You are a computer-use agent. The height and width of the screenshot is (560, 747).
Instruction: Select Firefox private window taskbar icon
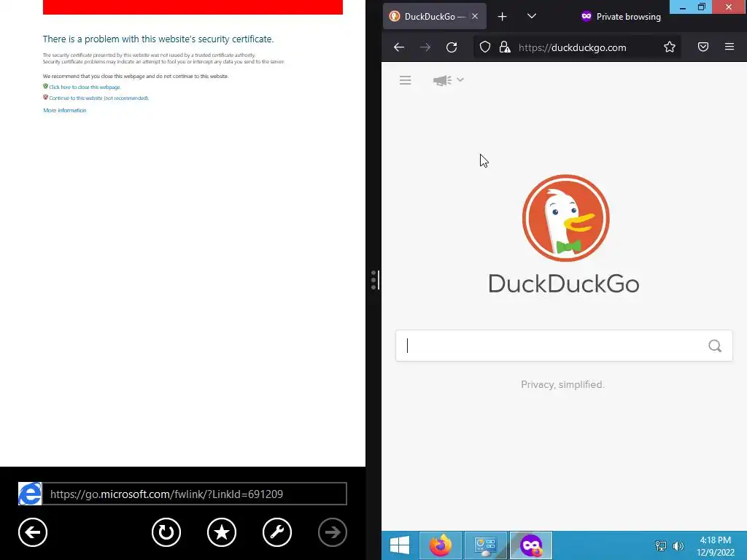531,545
